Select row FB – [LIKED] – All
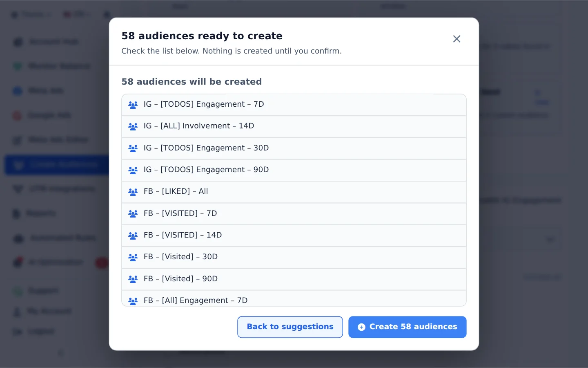This screenshot has height=368, width=588. (294, 192)
